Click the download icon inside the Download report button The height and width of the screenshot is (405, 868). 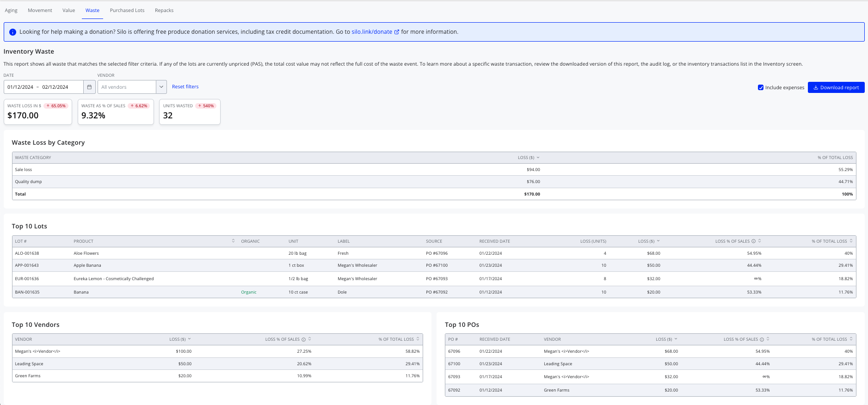coord(816,87)
